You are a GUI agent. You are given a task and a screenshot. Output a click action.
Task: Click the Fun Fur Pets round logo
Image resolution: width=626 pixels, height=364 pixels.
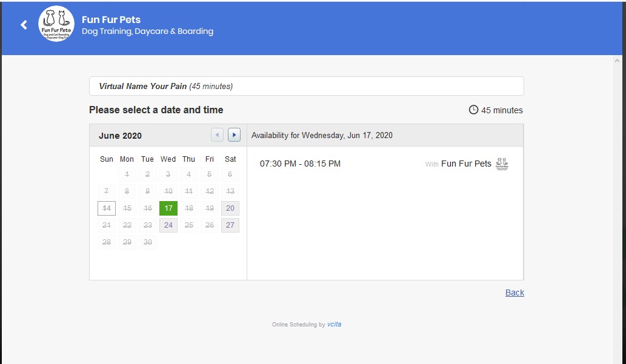tap(56, 25)
